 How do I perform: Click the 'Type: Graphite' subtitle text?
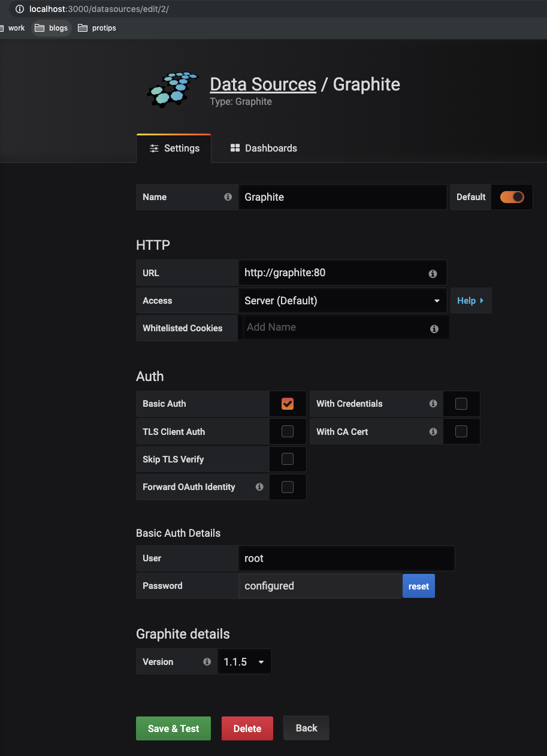(241, 102)
